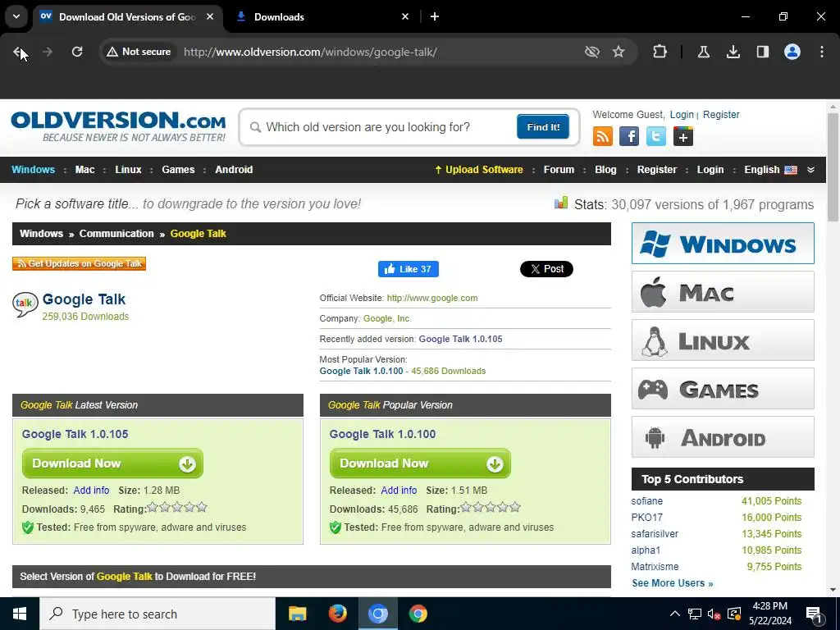Click See More Users link

(673, 583)
